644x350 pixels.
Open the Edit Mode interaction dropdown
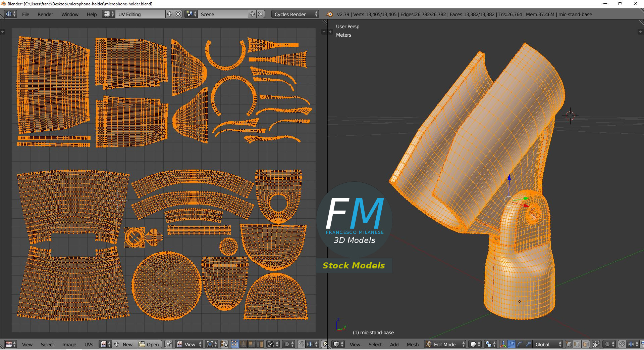[x=445, y=344]
